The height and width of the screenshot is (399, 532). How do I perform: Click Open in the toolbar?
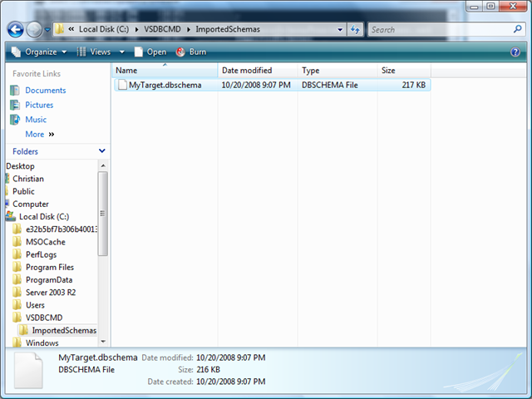point(150,52)
